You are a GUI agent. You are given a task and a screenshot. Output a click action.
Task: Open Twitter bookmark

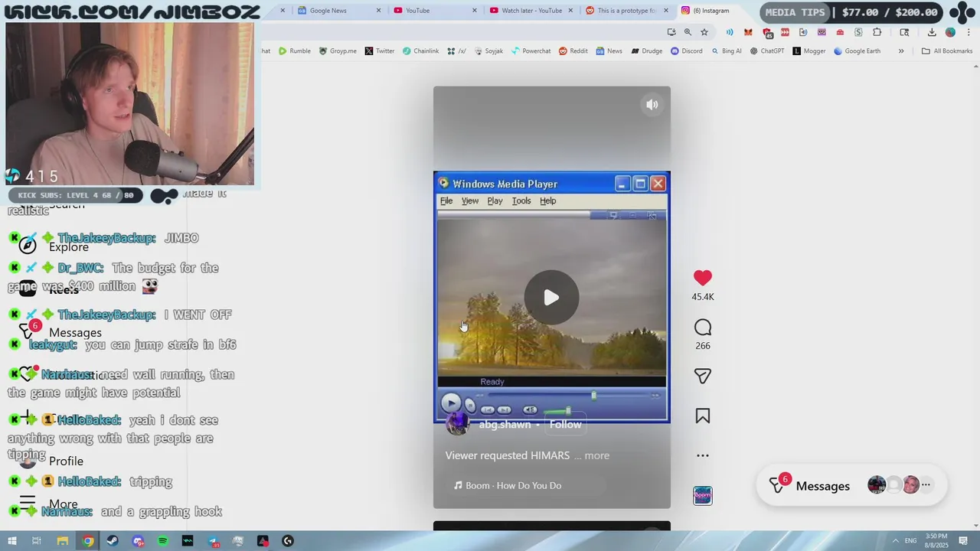(x=380, y=51)
